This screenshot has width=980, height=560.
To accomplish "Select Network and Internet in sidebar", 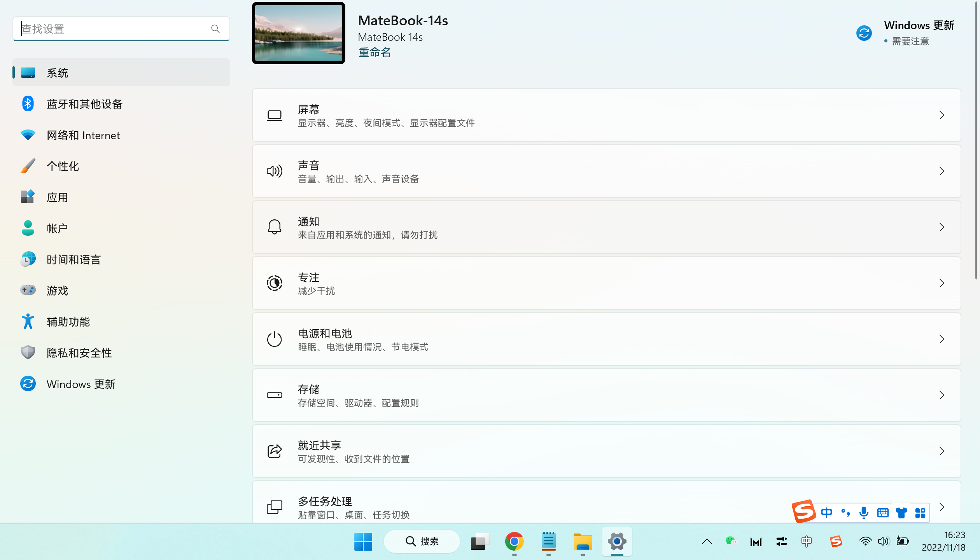I will 83,135.
